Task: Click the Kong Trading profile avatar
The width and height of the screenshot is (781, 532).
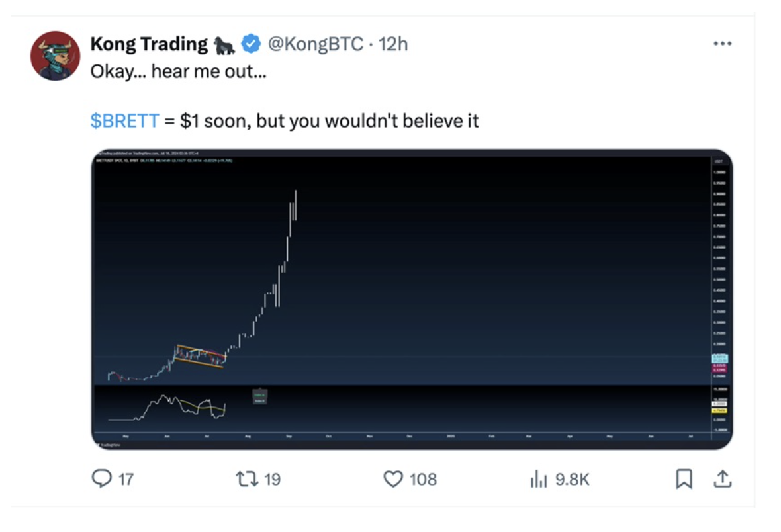Action: [x=55, y=56]
